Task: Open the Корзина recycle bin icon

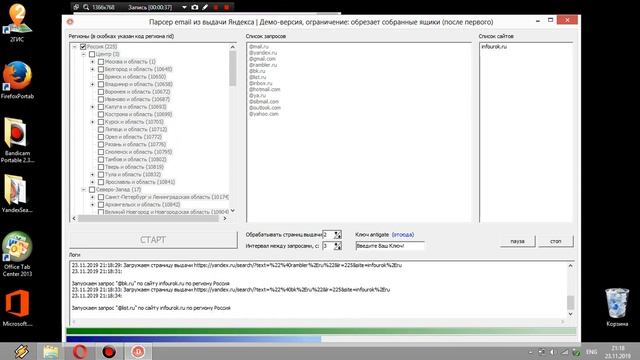Action: (x=617, y=307)
